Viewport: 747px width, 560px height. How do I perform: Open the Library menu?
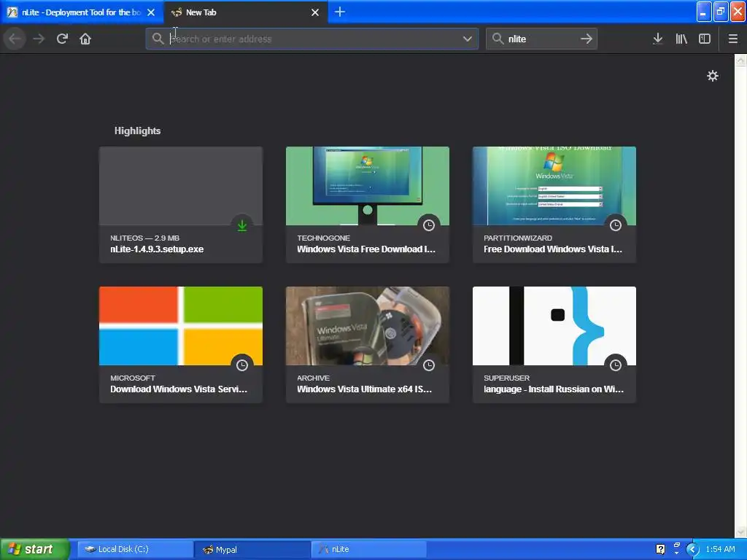681,39
